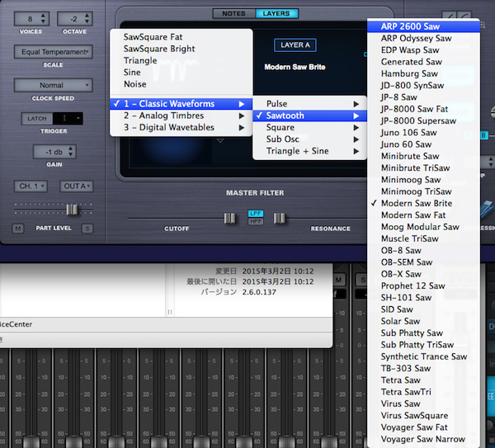The width and height of the screenshot is (495, 448).
Task: Expand the Sub Osc submenu
Action: click(x=309, y=139)
